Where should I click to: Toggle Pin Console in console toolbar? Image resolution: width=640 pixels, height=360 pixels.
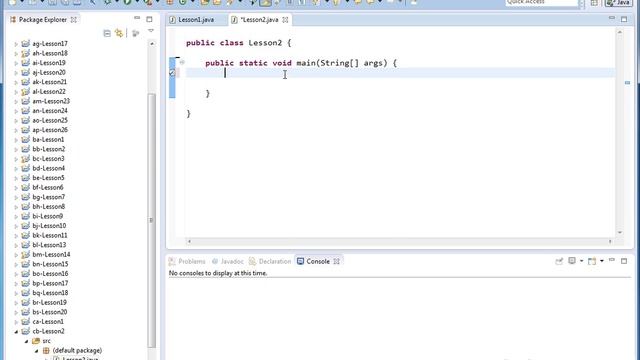coord(559,261)
